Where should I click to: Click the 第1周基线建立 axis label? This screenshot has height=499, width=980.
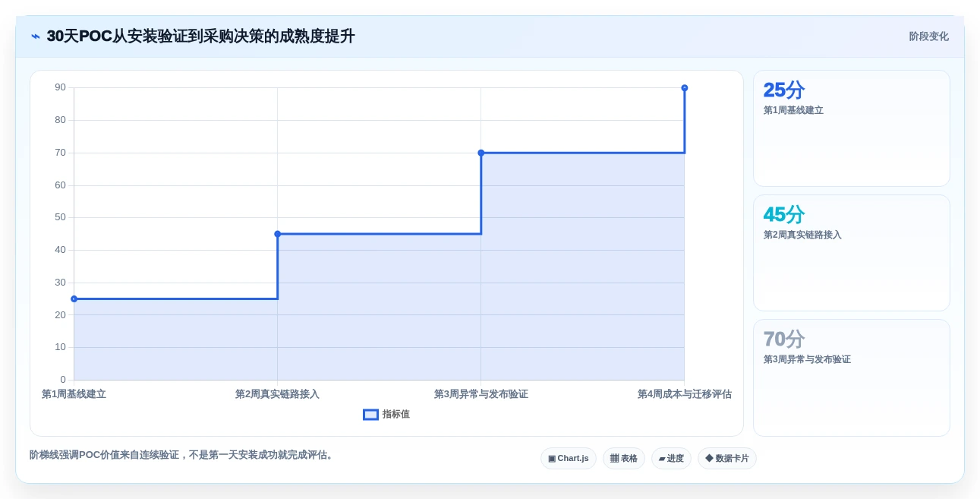74,394
